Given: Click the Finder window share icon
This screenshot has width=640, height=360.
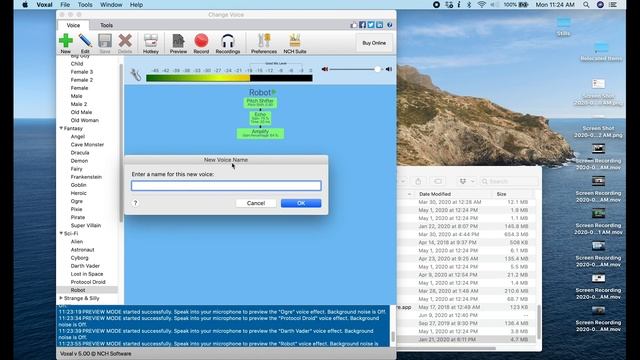Looking at the screenshot, I should [418, 181].
